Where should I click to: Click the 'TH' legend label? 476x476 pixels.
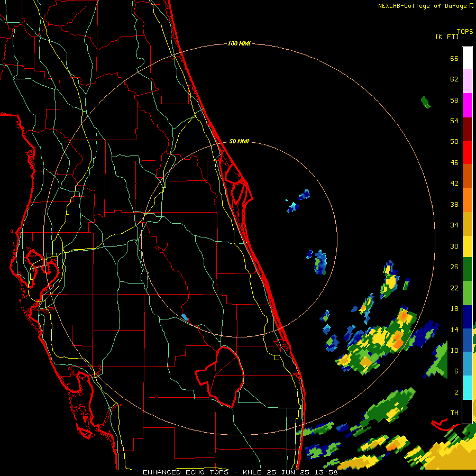click(x=454, y=413)
